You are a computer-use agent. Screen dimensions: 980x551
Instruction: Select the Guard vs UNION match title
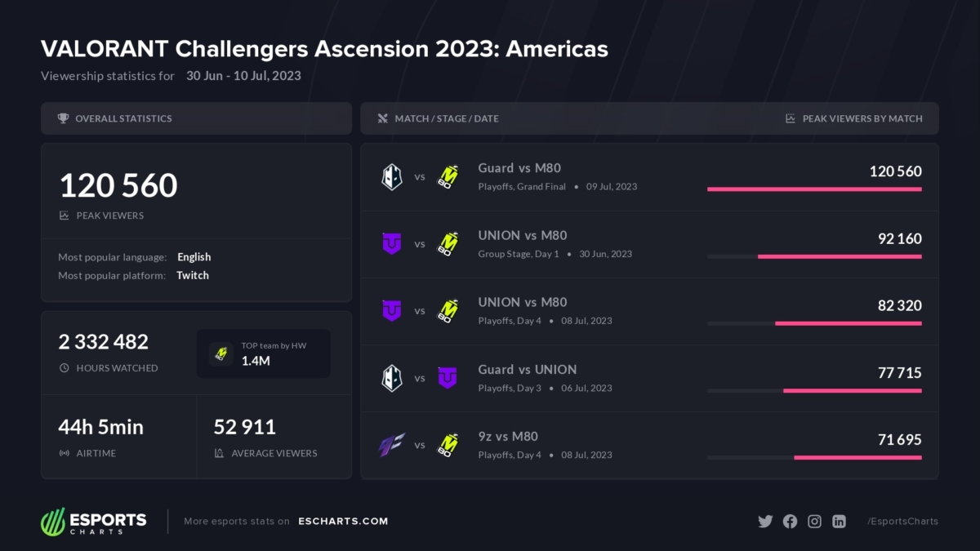(528, 370)
